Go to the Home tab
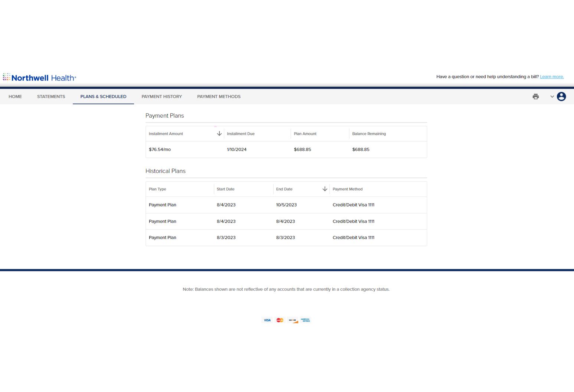The width and height of the screenshot is (574, 392). tap(15, 97)
